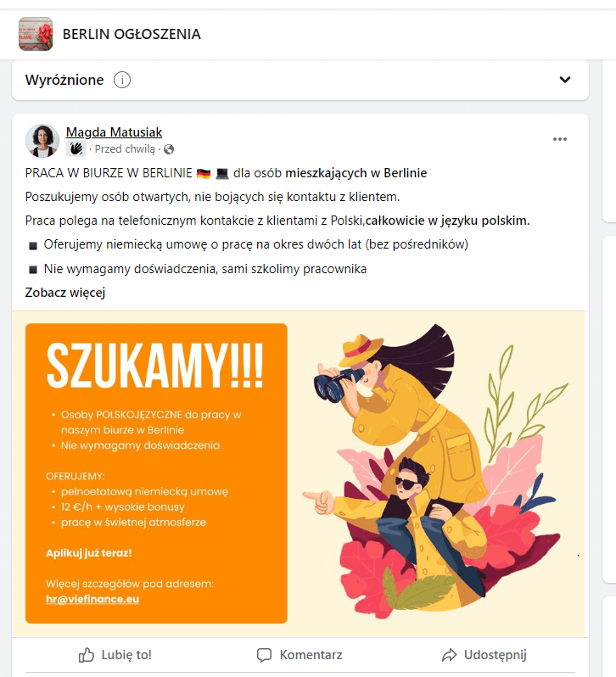
Task: Click the Lubię to! button label
Action: pos(126,655)
